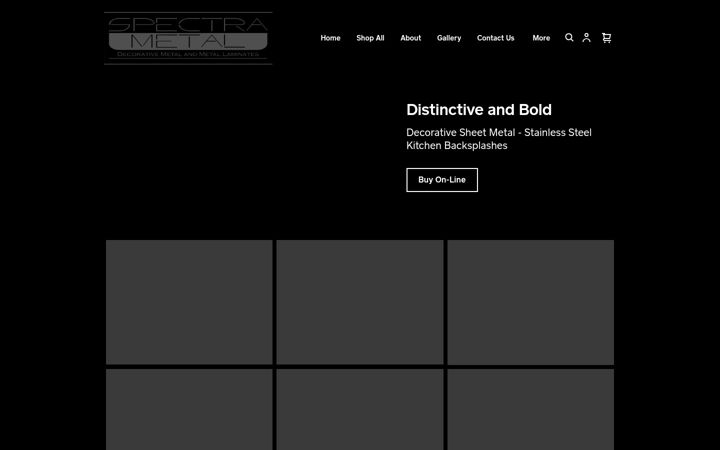Image resolution: width=720 pixels, height=450 pixels.
Task: Click the Decorative Sheet Metal subtitle text
Action: pyautogui.click(x=499, y=139)
